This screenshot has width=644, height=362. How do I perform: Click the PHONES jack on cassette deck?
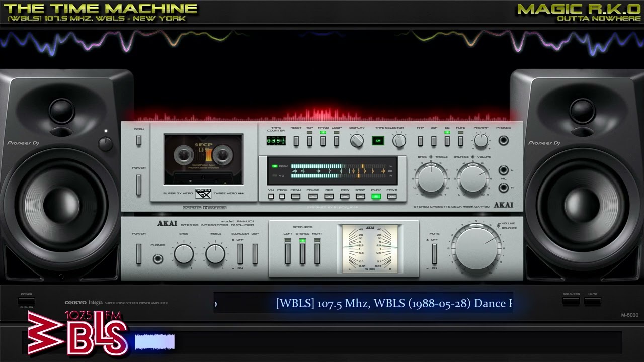pos(503,141)
